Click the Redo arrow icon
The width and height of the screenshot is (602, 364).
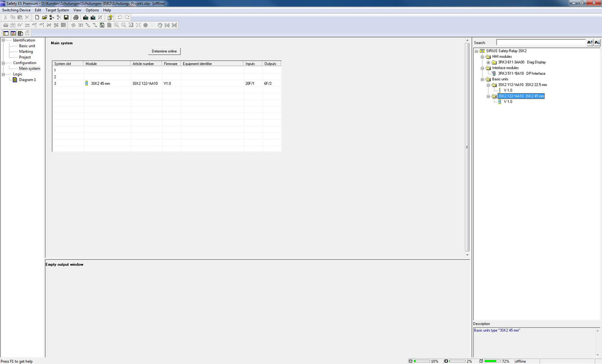click(x=127, y=17)
